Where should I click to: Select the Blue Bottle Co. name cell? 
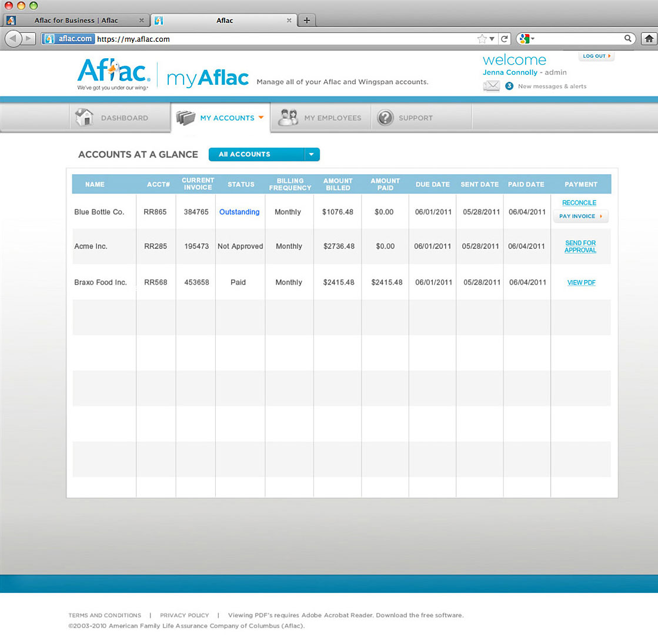99,212
